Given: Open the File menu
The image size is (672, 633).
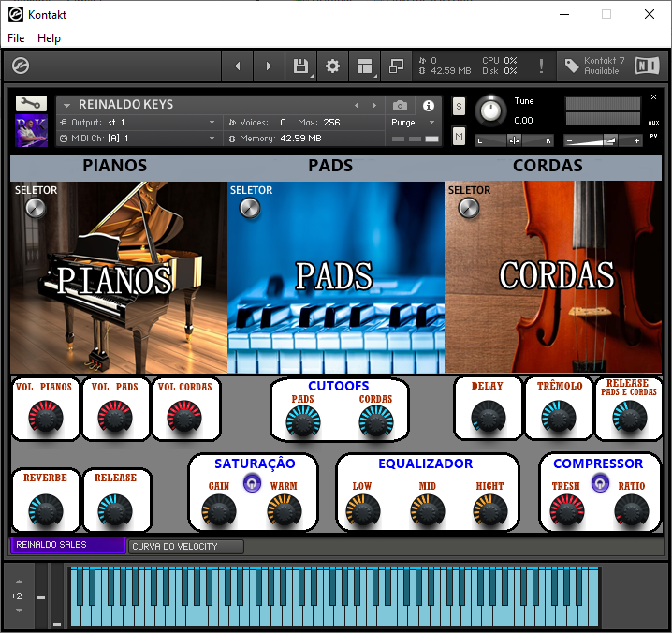Looking at the screenshot, I should 16,38.
